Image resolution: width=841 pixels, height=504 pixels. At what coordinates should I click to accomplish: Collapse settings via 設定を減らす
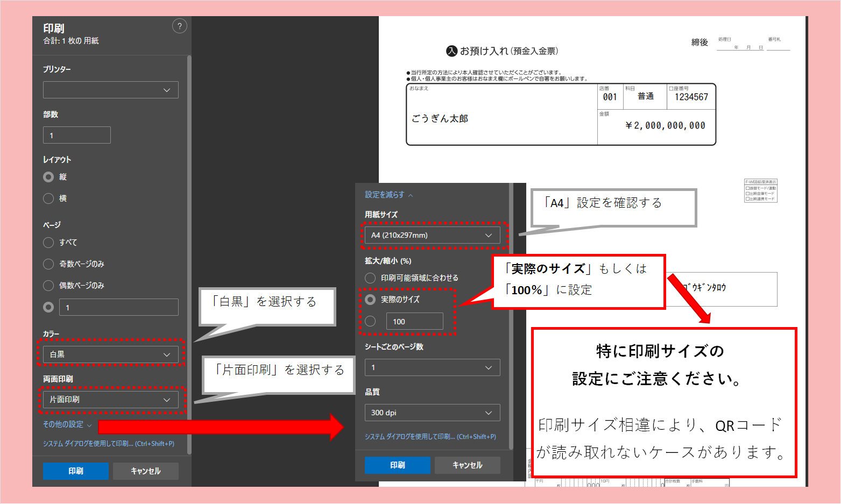[x=389, y=195]
